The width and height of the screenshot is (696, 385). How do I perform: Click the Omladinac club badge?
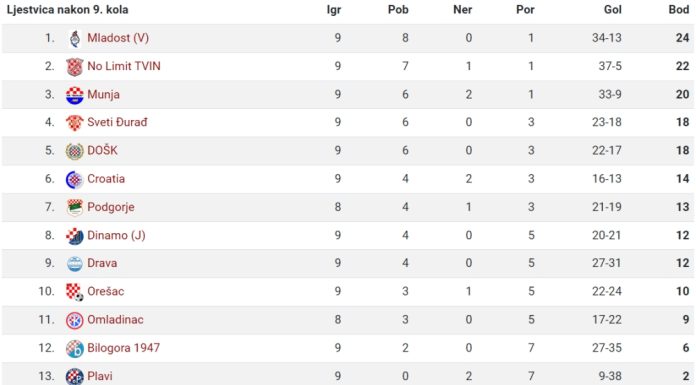click(x=75, y=320)
